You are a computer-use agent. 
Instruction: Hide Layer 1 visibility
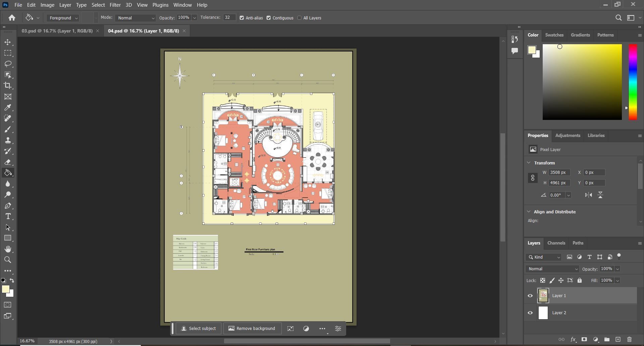click(x=530, y=296)
